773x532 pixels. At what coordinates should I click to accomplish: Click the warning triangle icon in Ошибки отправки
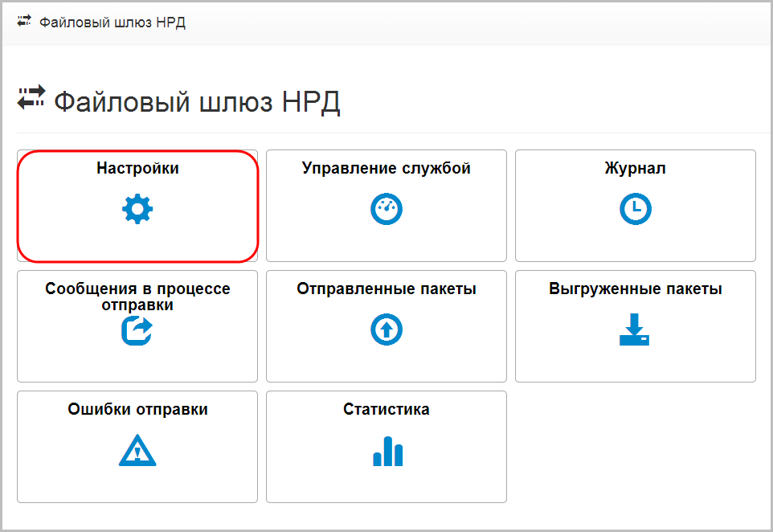tap(137, 450)
